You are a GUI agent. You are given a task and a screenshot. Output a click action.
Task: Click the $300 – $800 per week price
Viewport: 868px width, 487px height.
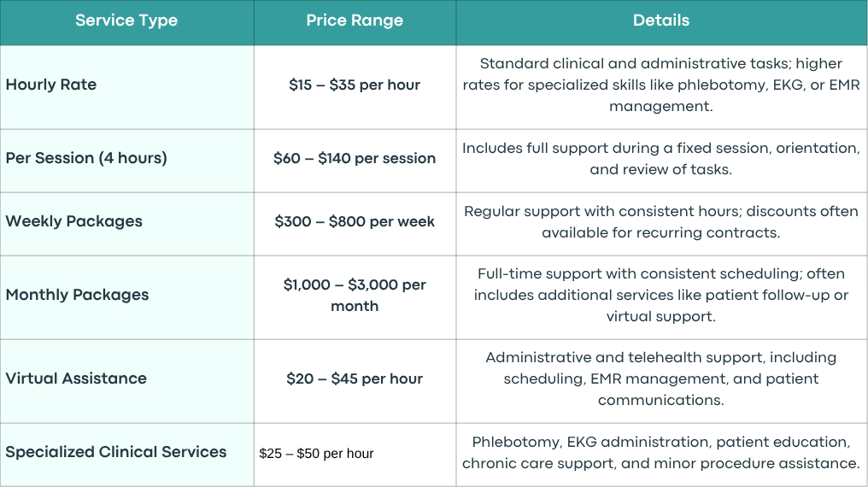coord(355,221)
